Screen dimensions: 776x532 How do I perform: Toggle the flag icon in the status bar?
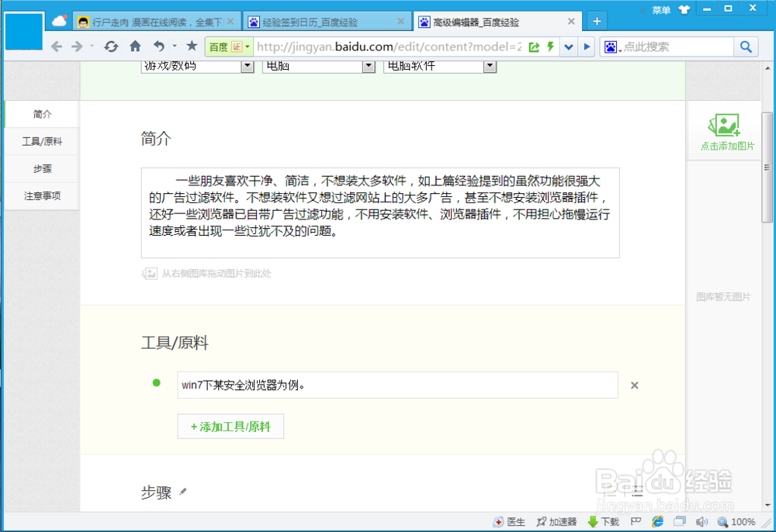[x=636, y=521]
